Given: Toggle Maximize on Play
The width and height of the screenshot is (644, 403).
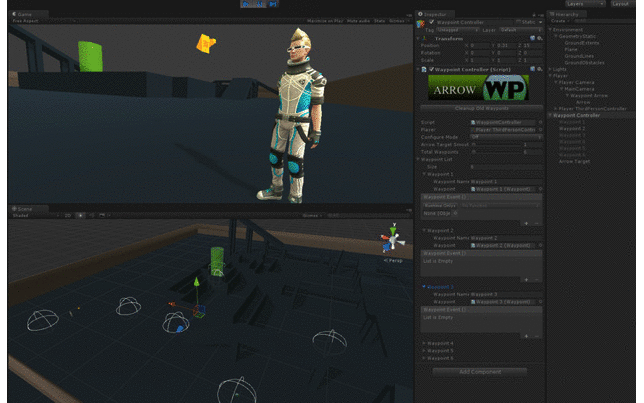Looking at the screenshot, I should tap(325, 21).
